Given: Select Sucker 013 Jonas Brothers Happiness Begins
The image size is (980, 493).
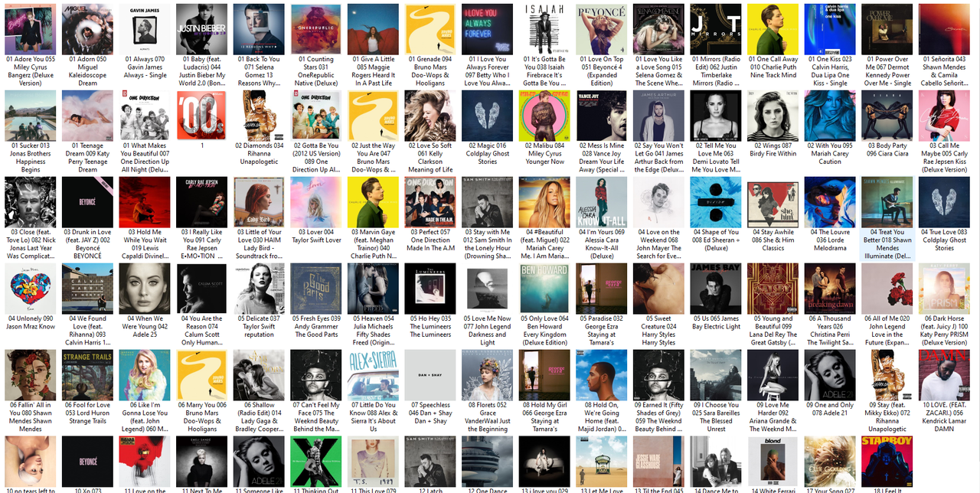Looking at the screenshot, I should click(31, 132).
